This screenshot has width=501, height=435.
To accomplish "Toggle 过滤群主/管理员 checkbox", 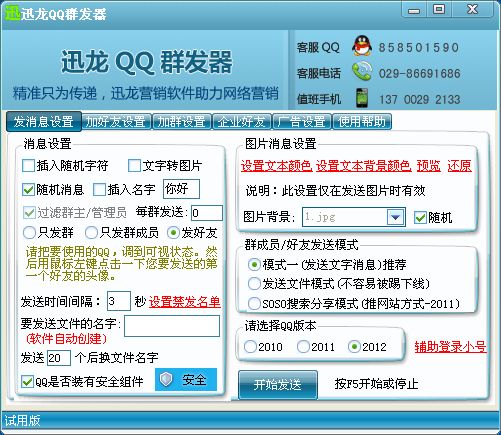I will pyautogui.click(x=29, y=213).
